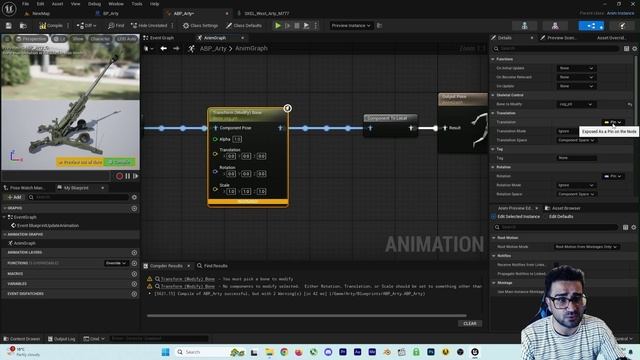Save the blueprint with the toolbar save icon
Screen dimensions: 640x360
click(x=9, y=26)
